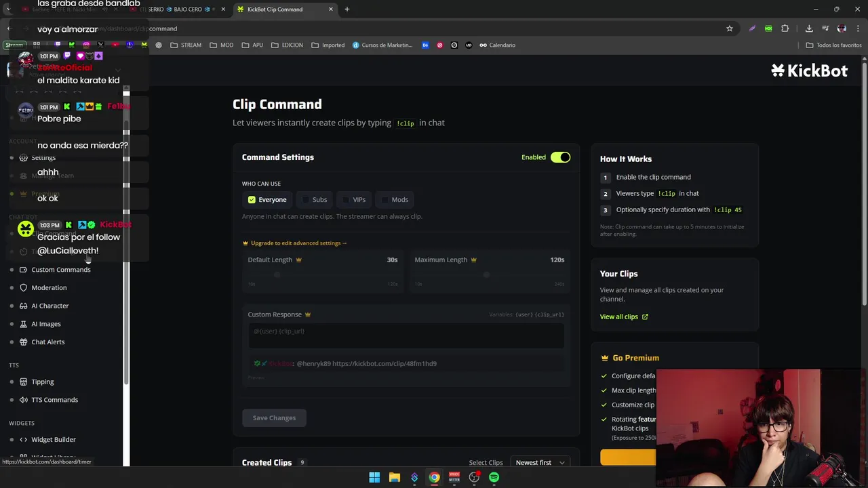Check the VIPs option

(x=354, y=199)
